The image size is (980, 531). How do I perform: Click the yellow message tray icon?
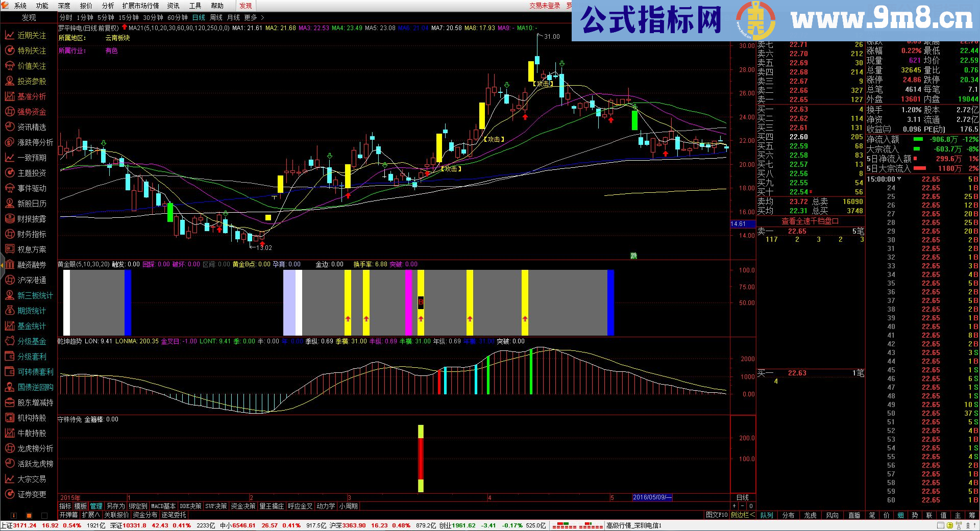tap(949, 525)
